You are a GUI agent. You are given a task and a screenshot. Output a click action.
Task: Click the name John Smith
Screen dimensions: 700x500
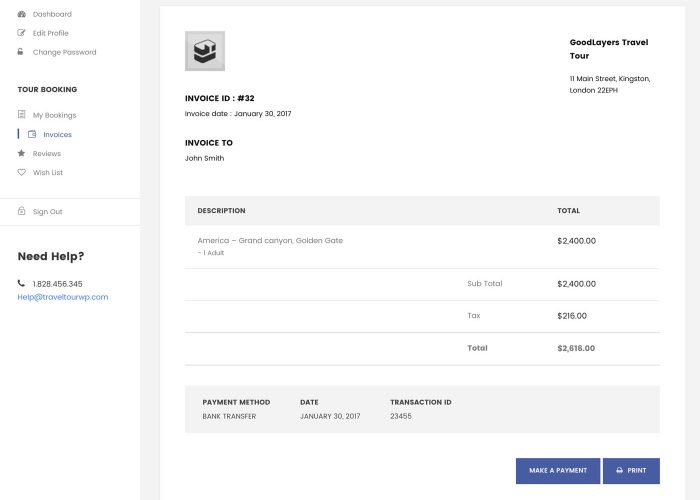click(x=204, y=158)
